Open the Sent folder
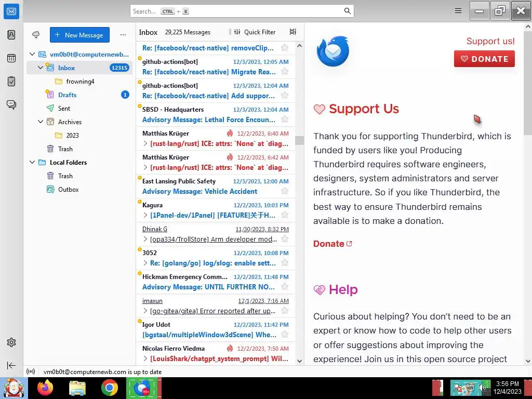This screenshot has height=399, width=532. click(x=80, y=108)
